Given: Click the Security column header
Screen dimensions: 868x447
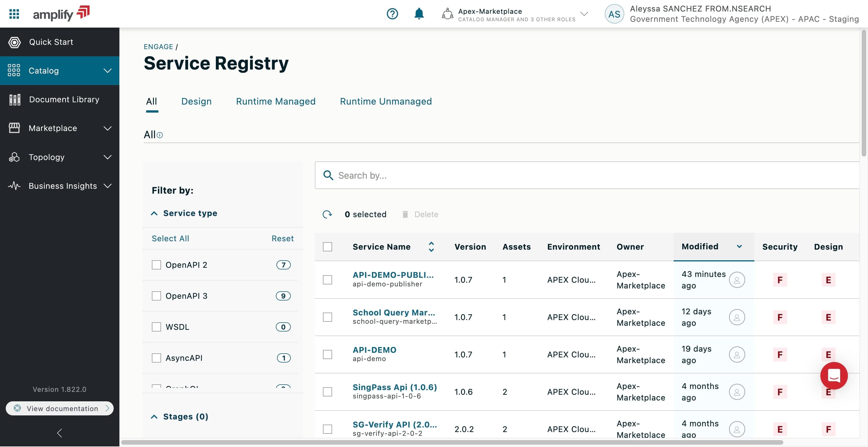Looking at the screenshot, I should [x=780, y=247].
